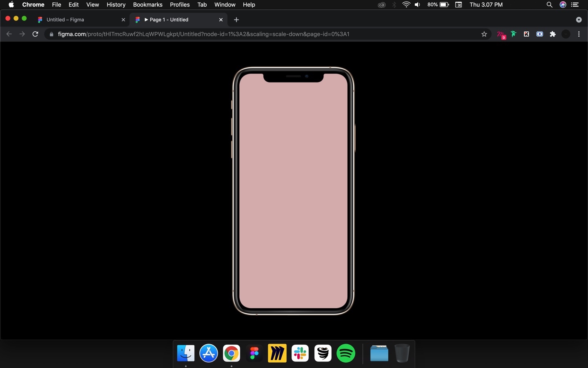Viewport: 588px width, 368px height.
Task: Open the Bookmarks menu
Action: (148, 4)
